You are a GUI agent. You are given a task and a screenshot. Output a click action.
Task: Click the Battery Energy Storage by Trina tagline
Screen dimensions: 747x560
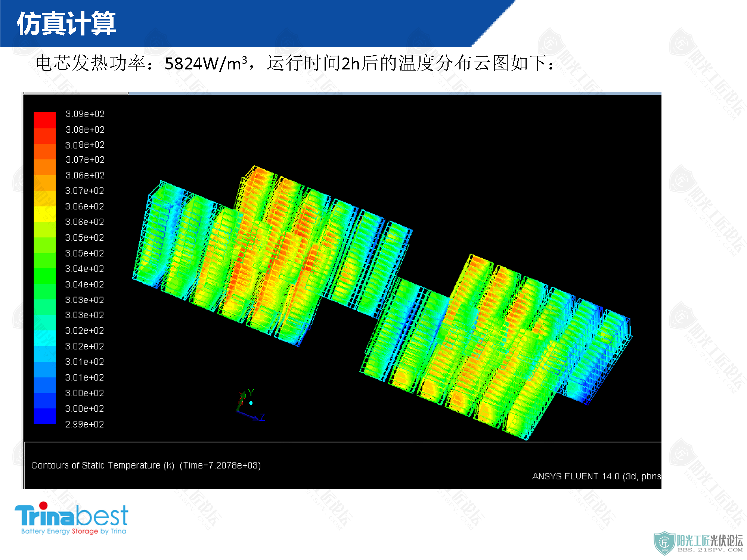pos(74,531)
